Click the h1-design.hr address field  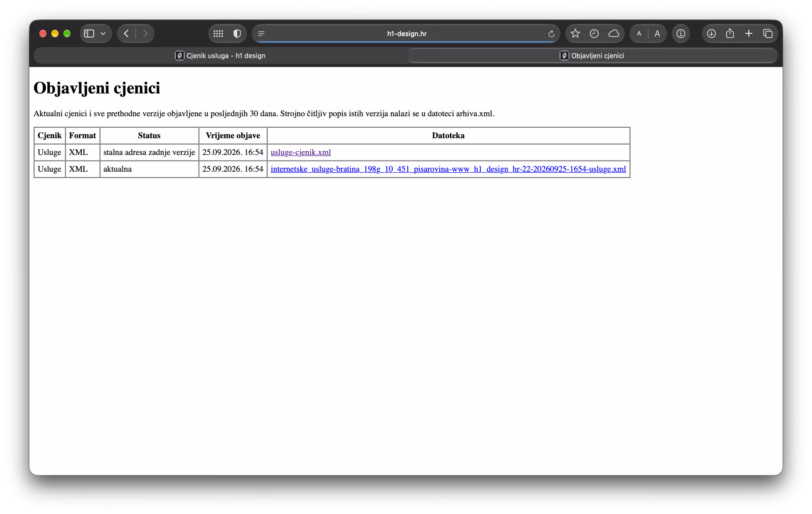[406, 33]
